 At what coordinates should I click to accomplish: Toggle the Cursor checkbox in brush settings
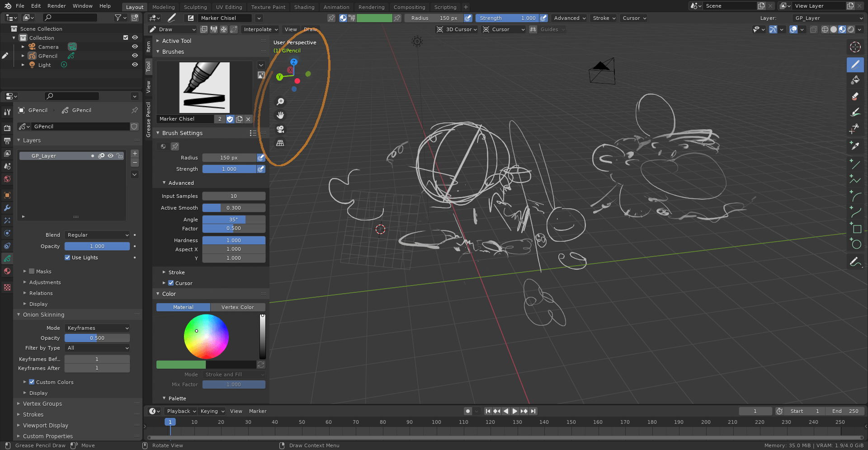(x=171, y=283)
